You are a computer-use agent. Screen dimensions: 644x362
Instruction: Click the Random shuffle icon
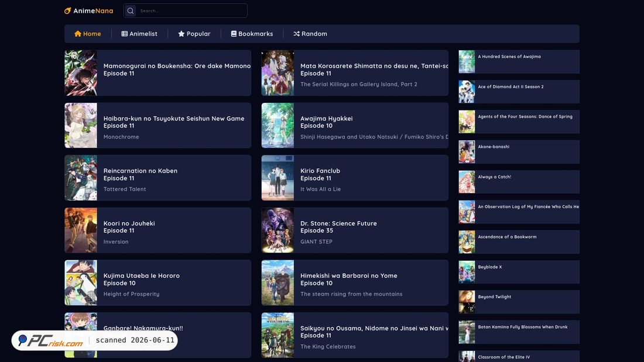pyautogui.click(x=297, y=34)
